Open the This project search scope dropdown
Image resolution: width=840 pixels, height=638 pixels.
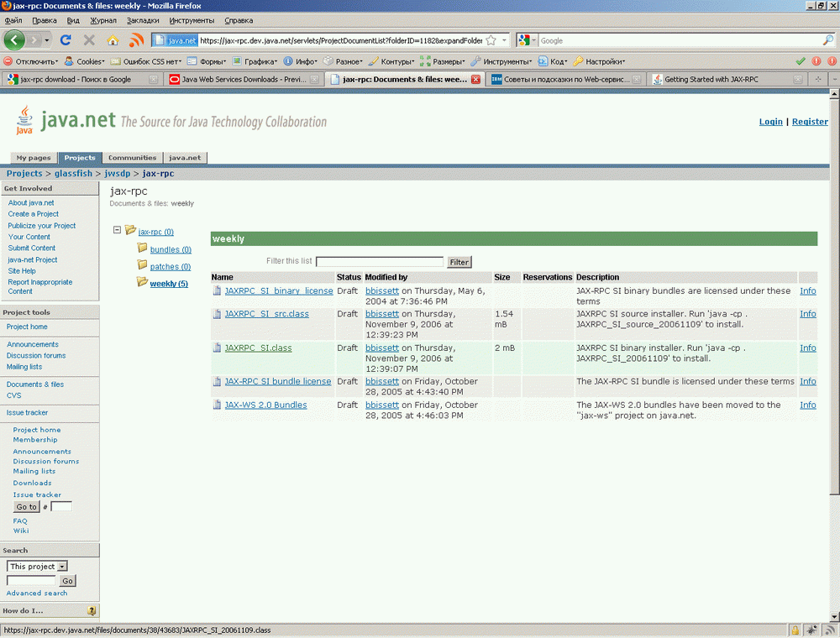[x=37, y=567]
